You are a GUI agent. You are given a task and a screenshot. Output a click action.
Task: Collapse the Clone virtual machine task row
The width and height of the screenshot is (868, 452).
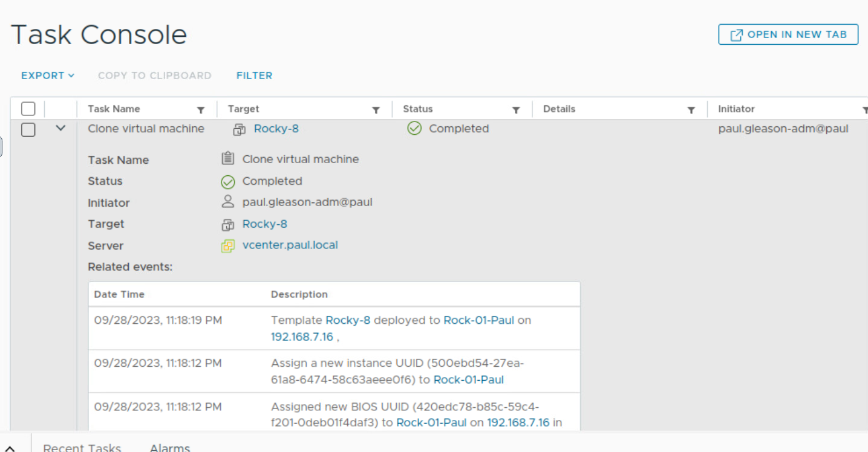[x=60, y=129]
